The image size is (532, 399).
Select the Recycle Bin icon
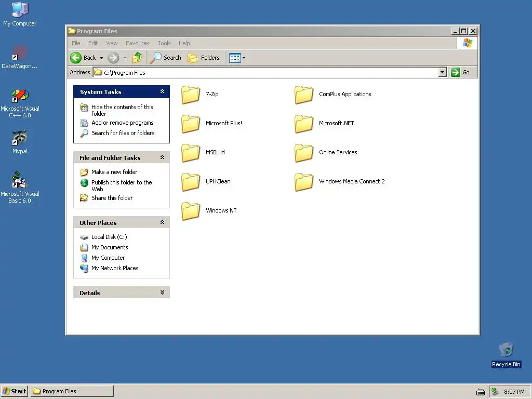pos(506,350)
